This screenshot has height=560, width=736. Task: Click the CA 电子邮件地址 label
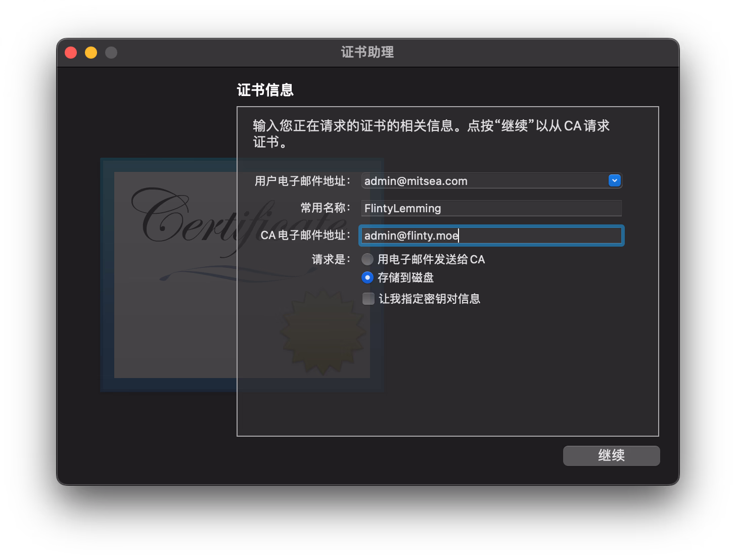[x=305, y=235]
